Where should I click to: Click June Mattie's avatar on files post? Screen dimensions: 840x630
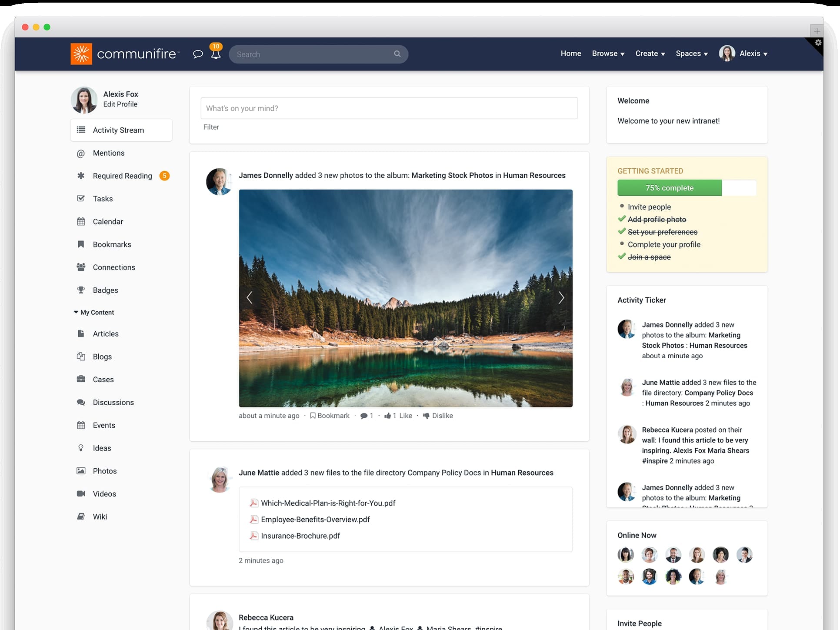point(219,479)
